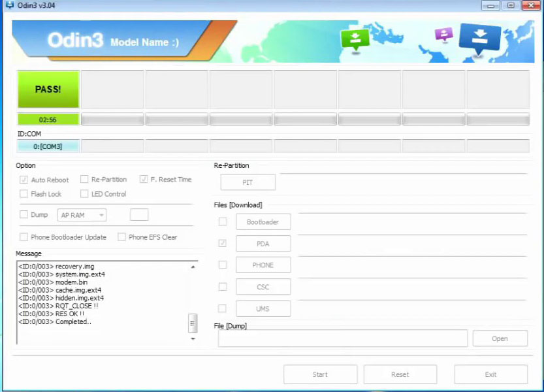Open the AP RAM dropdown
Image resolution: width=544 pixels, height=392 pixels.
(82, 215)
